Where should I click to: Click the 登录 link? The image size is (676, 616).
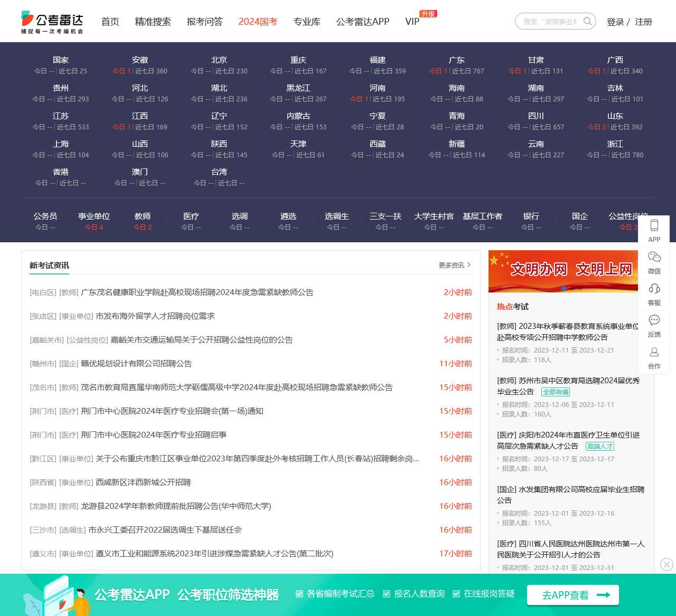(616, 22)
